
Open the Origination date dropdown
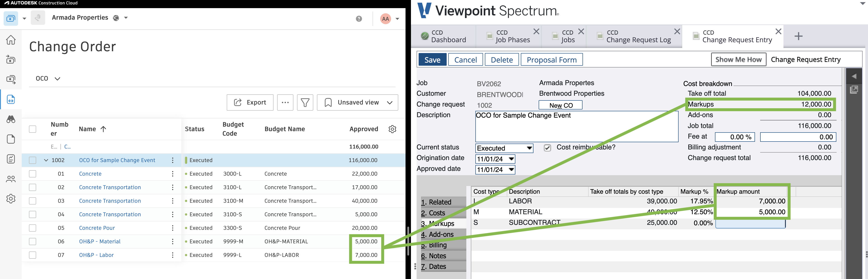tap(495, 159)
